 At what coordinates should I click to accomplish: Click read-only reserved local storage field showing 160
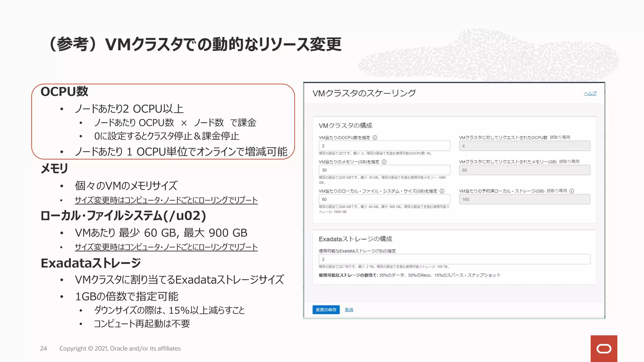coord(525,199)
